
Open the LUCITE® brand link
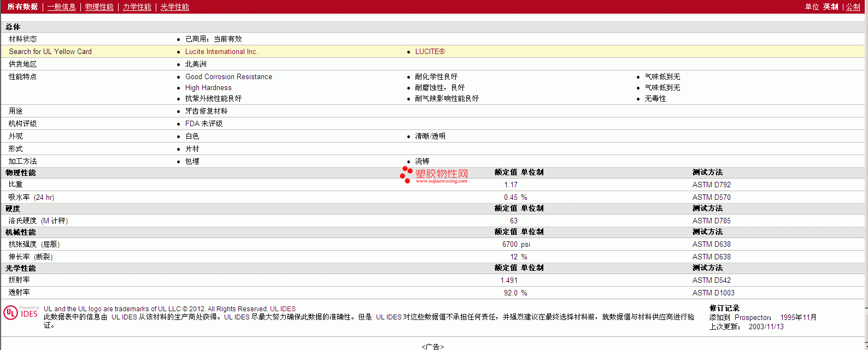coord(430,51)
